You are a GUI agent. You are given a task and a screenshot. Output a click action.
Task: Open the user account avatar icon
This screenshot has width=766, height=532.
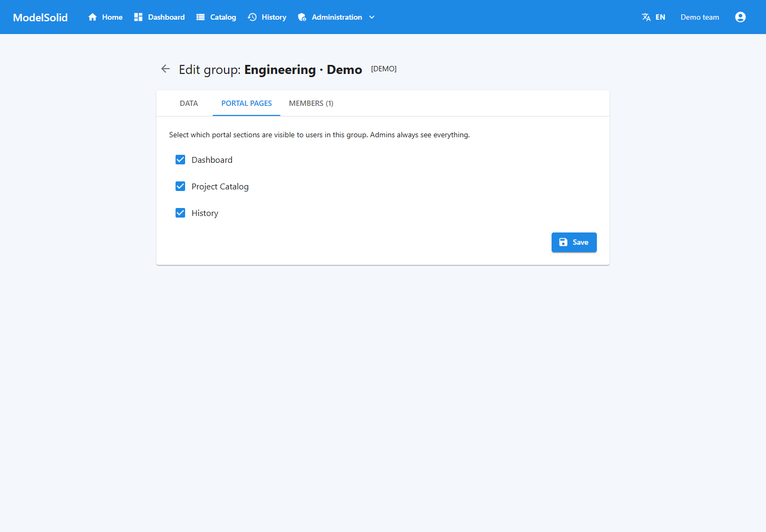[x=740, y=17]
